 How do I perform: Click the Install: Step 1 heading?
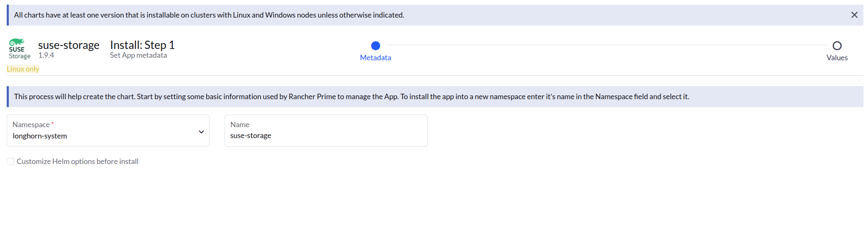[x=142, y=45]
